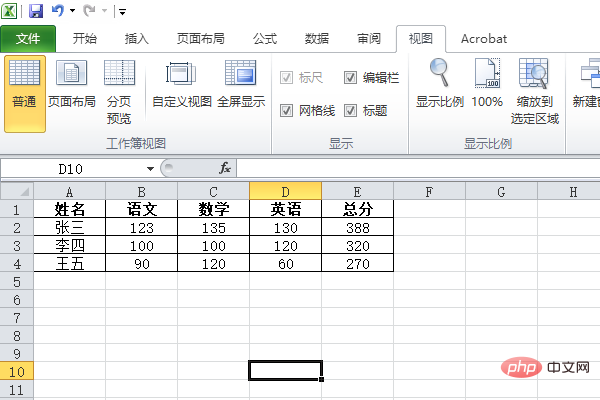
Task: Click the Name Box showing D10
Action: click(71, 169)
